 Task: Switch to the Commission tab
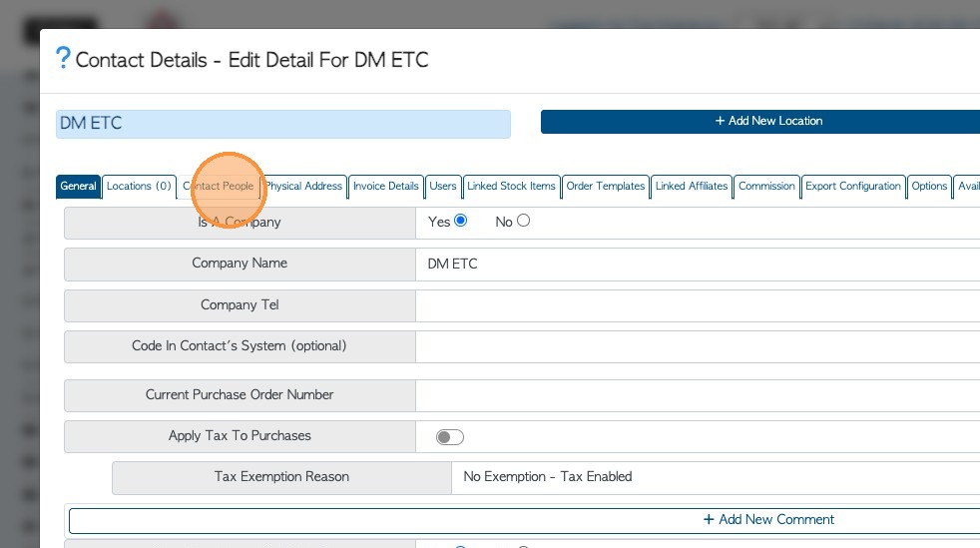coord(766,187)
